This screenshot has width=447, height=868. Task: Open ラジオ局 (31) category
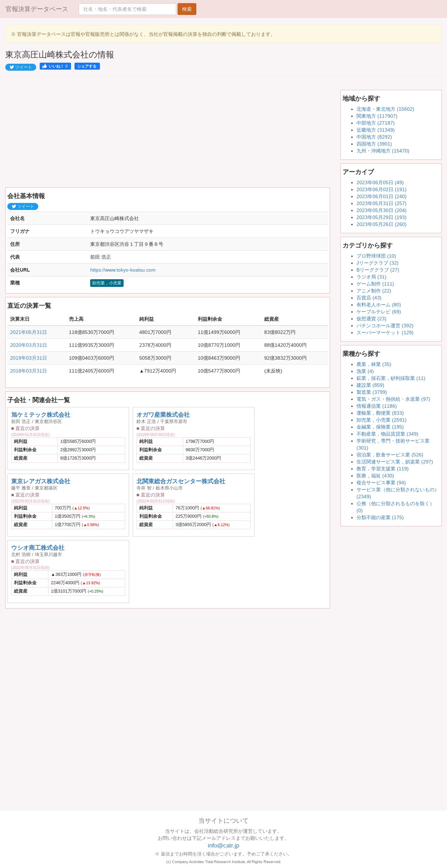tap(371, 277)
